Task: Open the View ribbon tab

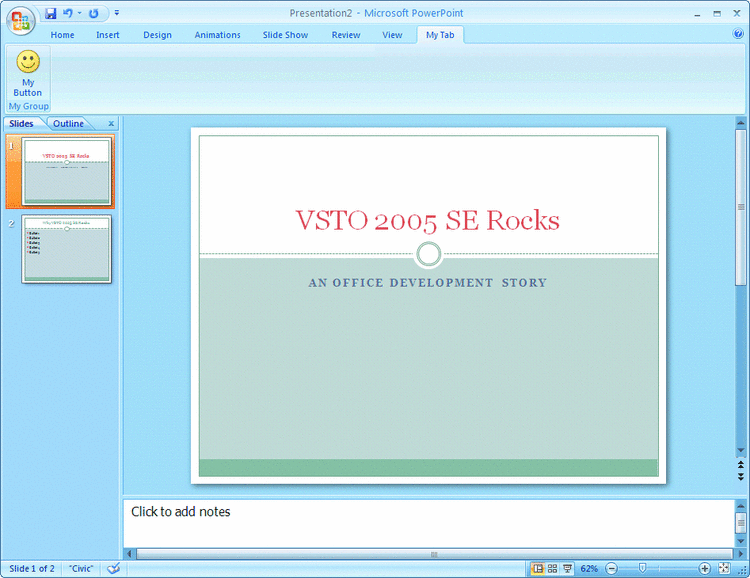Action: pos(392,35)
